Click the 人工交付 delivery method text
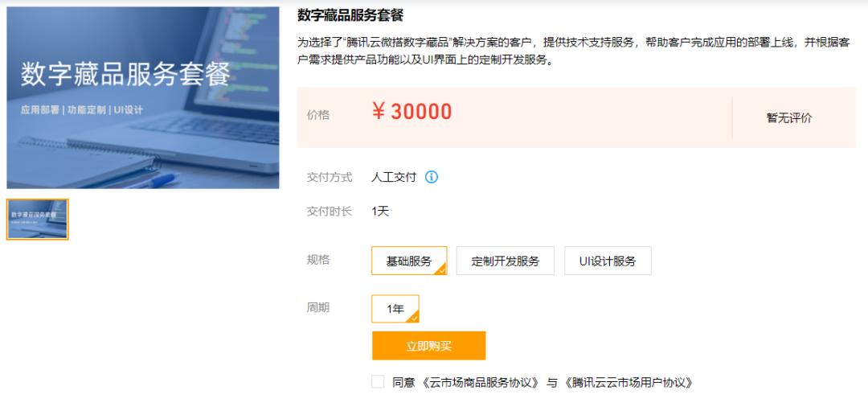Image resolution: width=868 pixels, height=407 pixels. [x=394, y=178]
